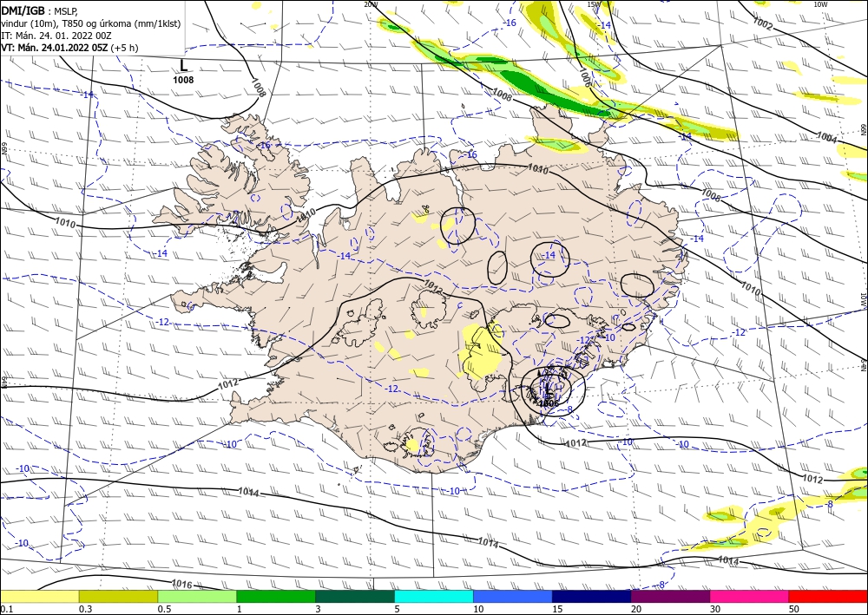Click the '20' legend value
The height and width of the screenshot is (615, 868).
[636, 609]
